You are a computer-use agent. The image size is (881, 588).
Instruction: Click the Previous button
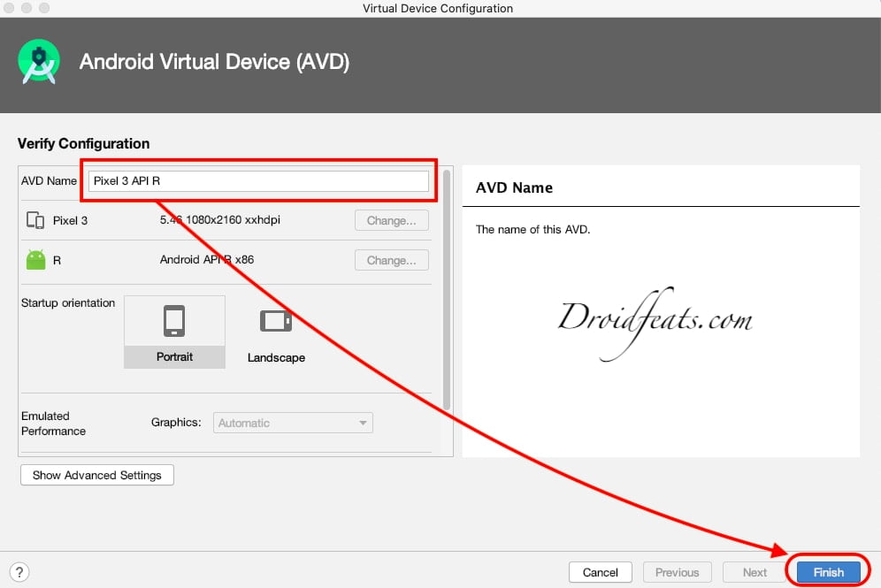click(677, 572)
